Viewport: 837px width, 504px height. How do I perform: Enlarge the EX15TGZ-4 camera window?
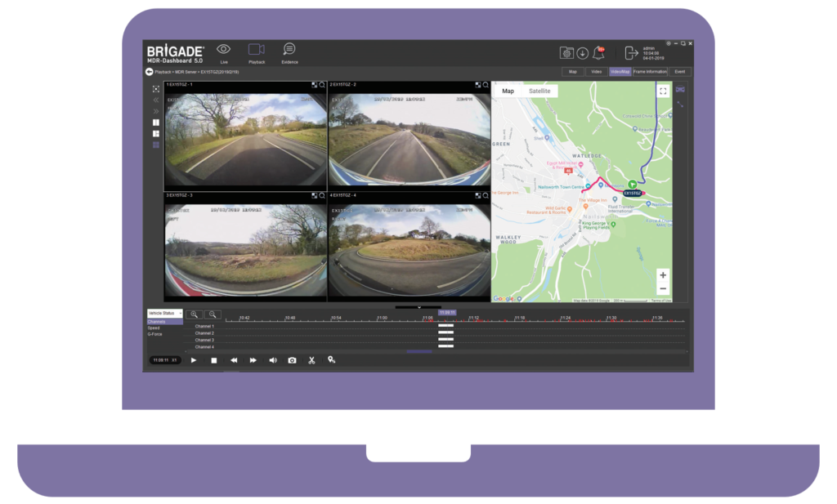477,196
